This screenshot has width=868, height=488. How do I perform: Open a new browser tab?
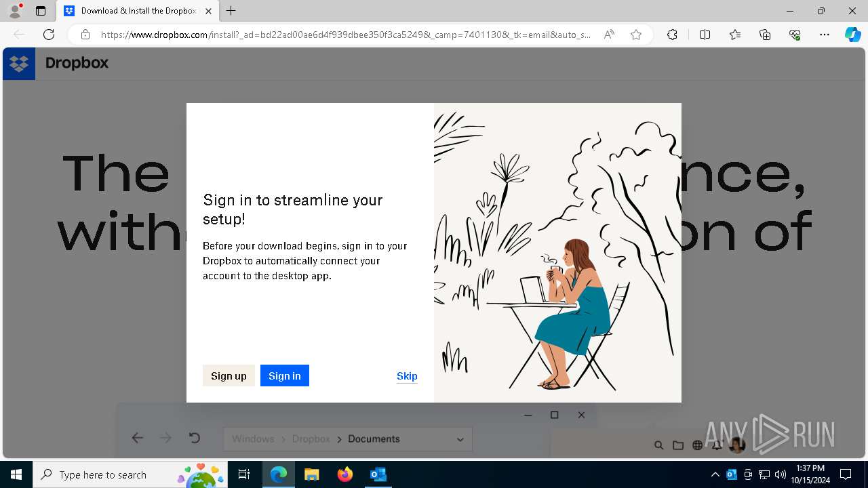point(231,11)
